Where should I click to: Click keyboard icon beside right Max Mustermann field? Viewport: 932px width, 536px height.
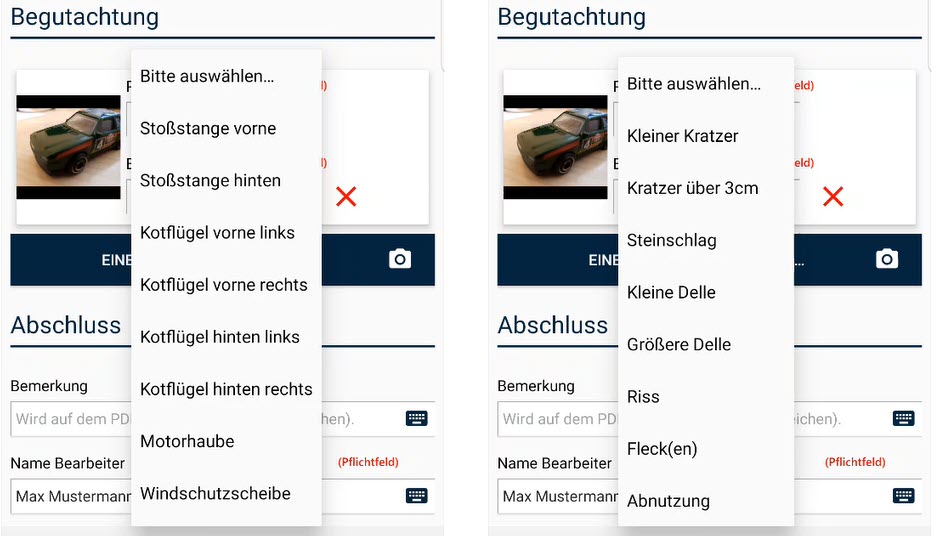903,496
